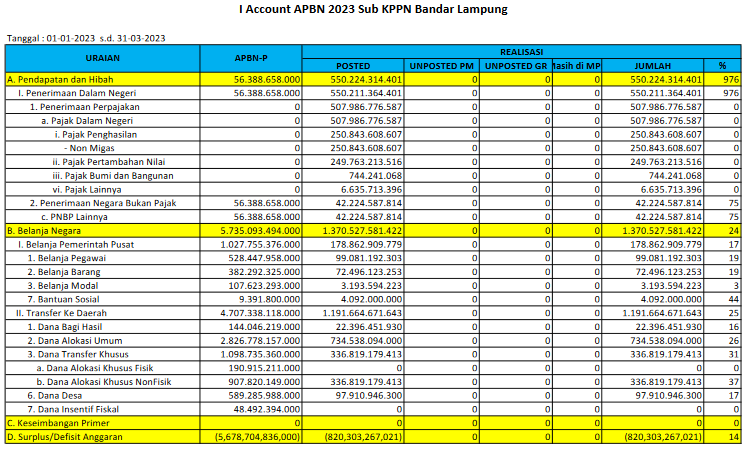748x451 pixels.
Task: Select the JUMLAH column header
Action: [653, 66]
